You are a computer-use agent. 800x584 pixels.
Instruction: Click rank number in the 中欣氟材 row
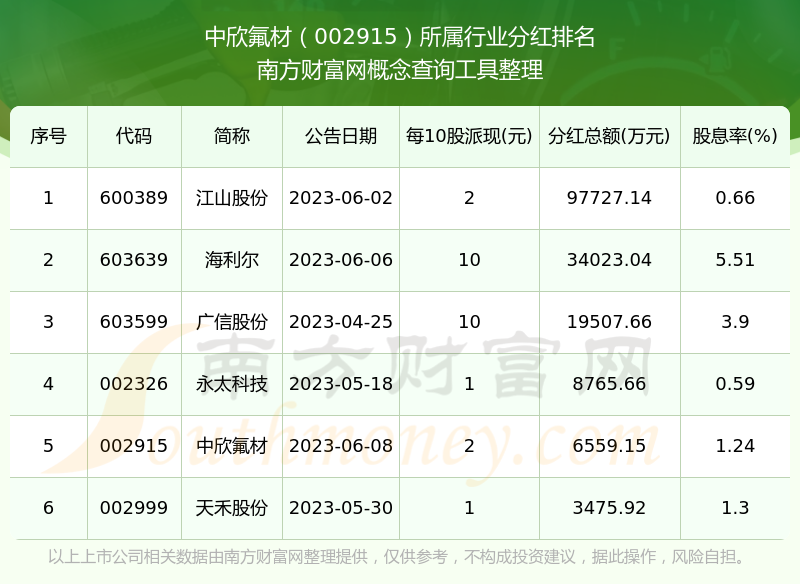(48, 446)
